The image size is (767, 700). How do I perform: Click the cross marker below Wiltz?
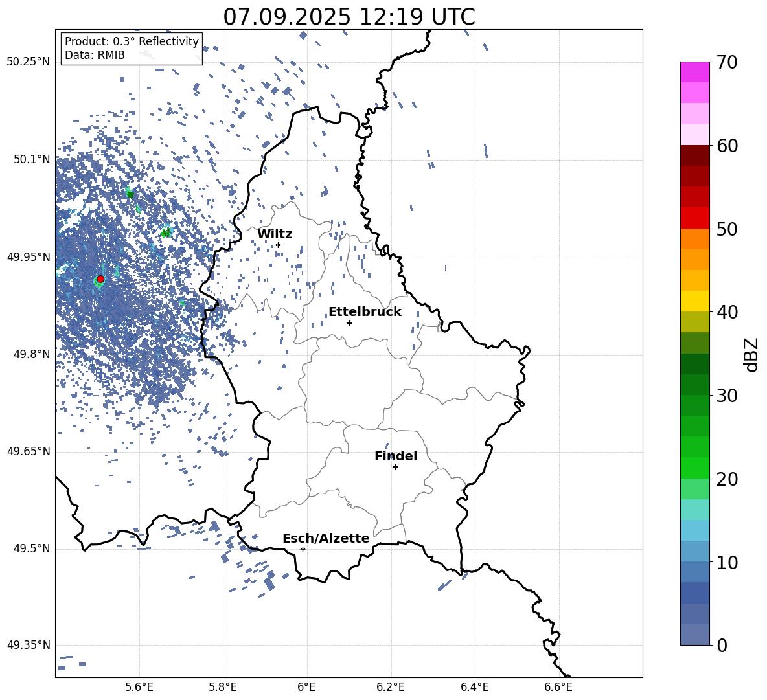[x=279, y=245]
